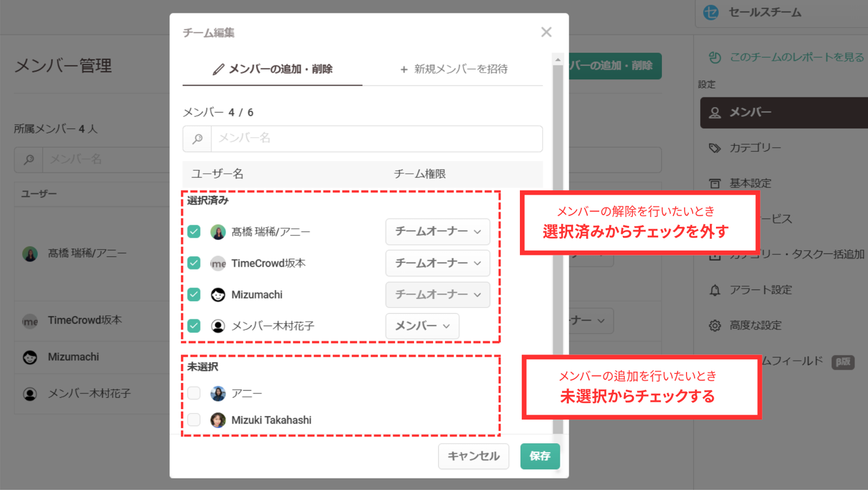
Task: Click the Mizuki Takahashi avatar
Action: coord(218,420)
